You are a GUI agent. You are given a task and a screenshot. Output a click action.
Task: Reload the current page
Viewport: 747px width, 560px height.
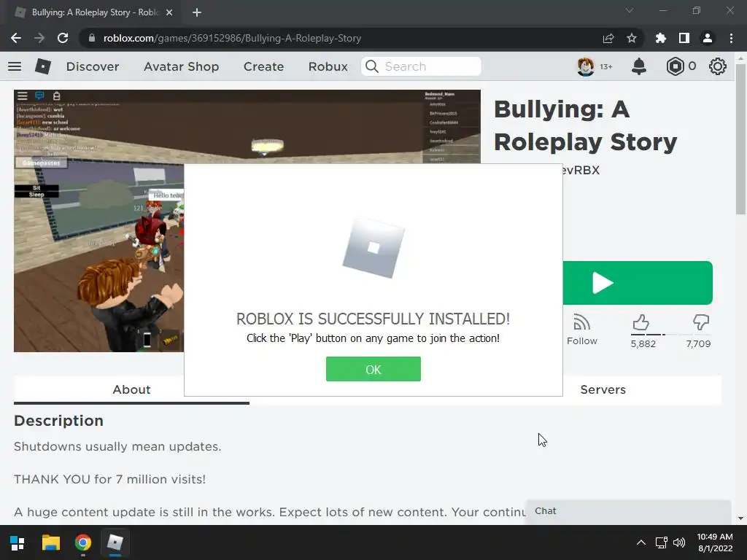click(x=63, y=38)
